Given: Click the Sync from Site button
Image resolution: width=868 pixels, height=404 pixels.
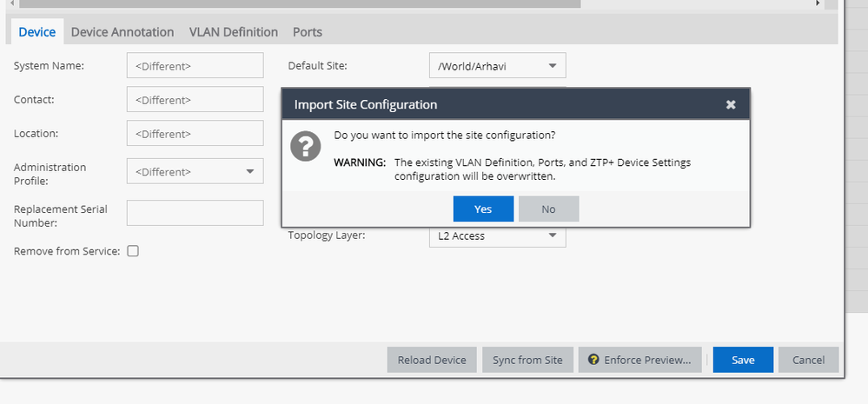Looking at the screenshot, I should point(527,360).
